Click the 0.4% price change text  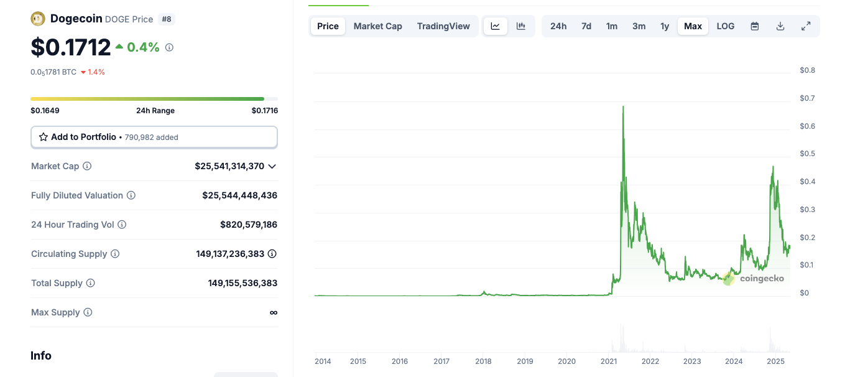click(x=144, y=47)
